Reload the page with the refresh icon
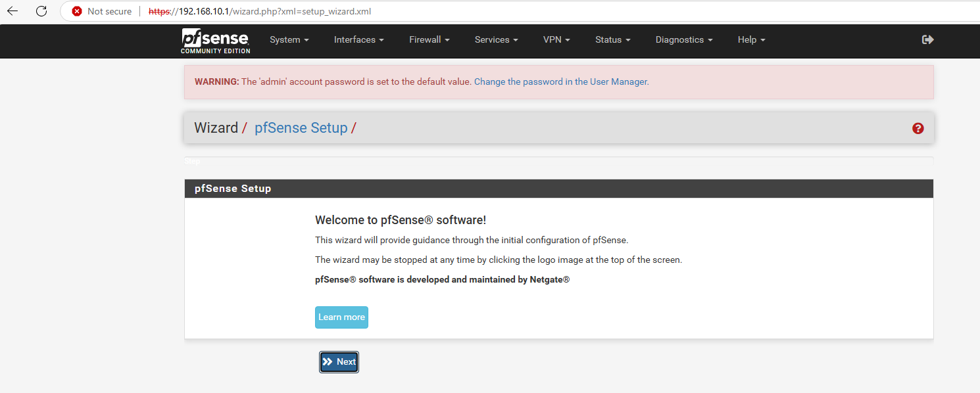 [41, 11]
